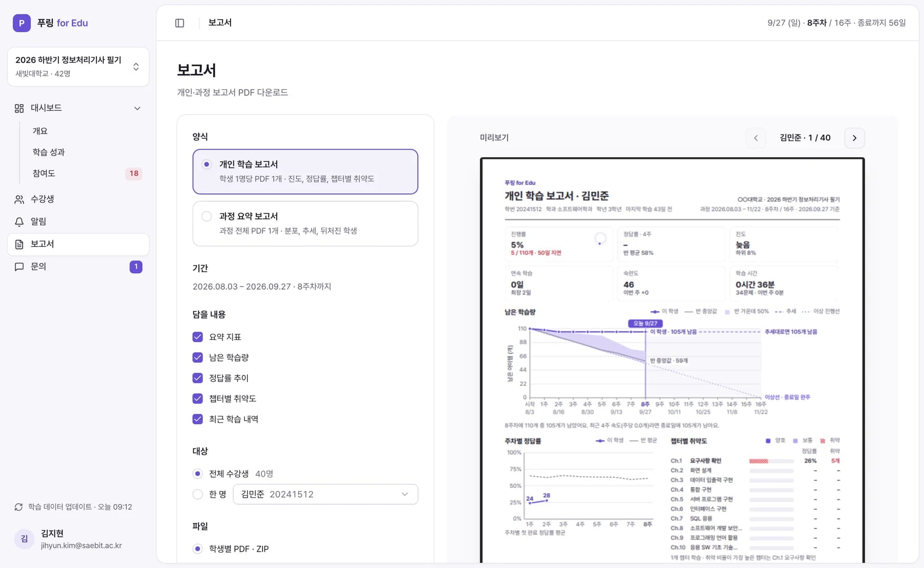
Task: Open 개요 in the sidebar
Action: tap(40, 131)
